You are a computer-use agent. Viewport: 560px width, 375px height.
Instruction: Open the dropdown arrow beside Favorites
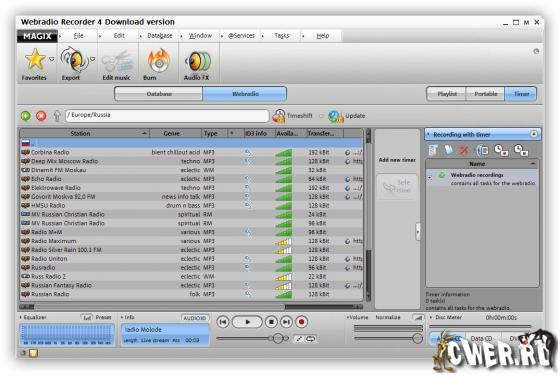pos(52,59)
